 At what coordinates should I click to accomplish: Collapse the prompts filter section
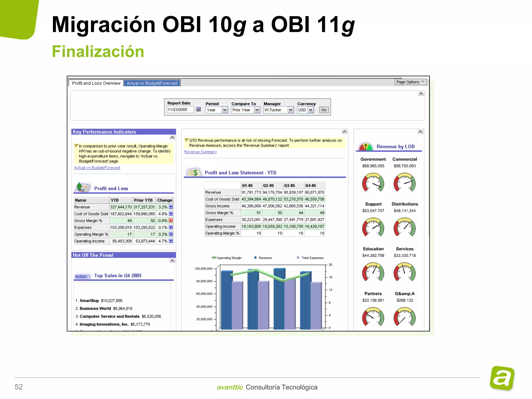point(421,94)
